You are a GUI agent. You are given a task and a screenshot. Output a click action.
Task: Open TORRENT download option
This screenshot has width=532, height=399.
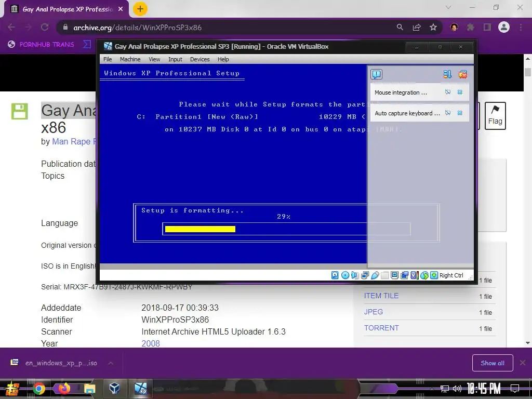point(381,328)
